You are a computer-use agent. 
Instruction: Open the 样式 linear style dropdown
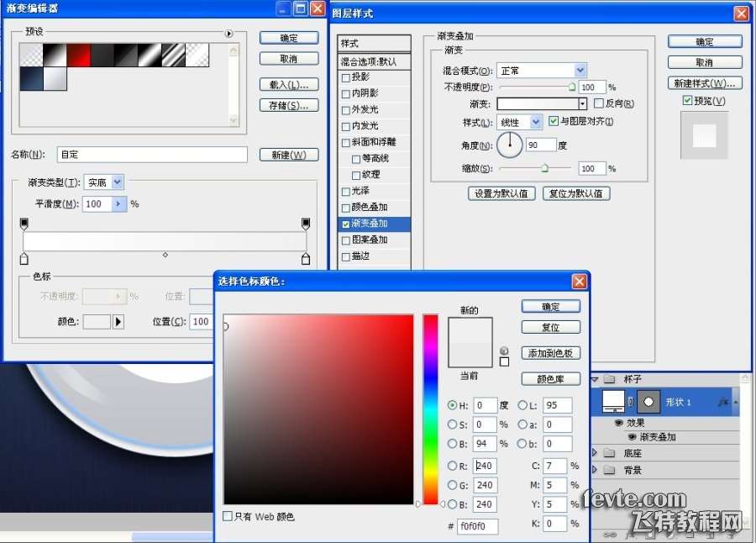[x=536, y=122]
